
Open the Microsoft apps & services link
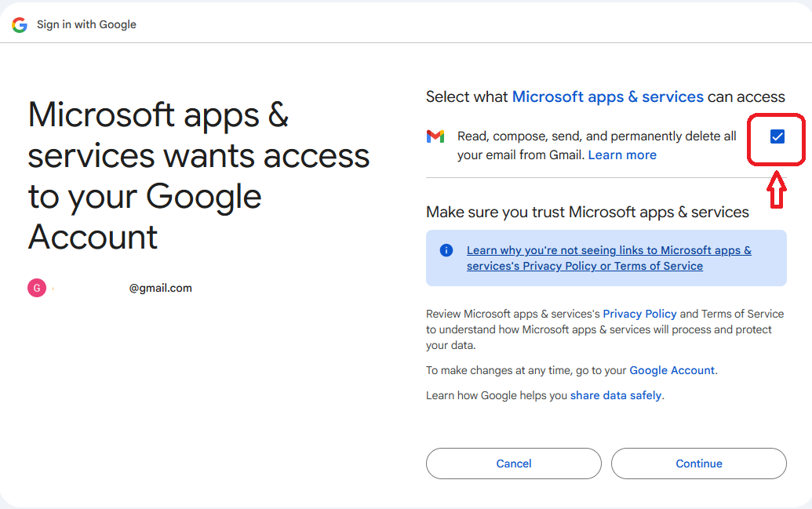[607, 96]
